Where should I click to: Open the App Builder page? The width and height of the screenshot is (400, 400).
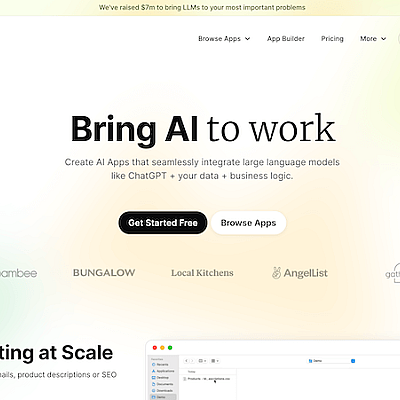[x=286, y=39]
